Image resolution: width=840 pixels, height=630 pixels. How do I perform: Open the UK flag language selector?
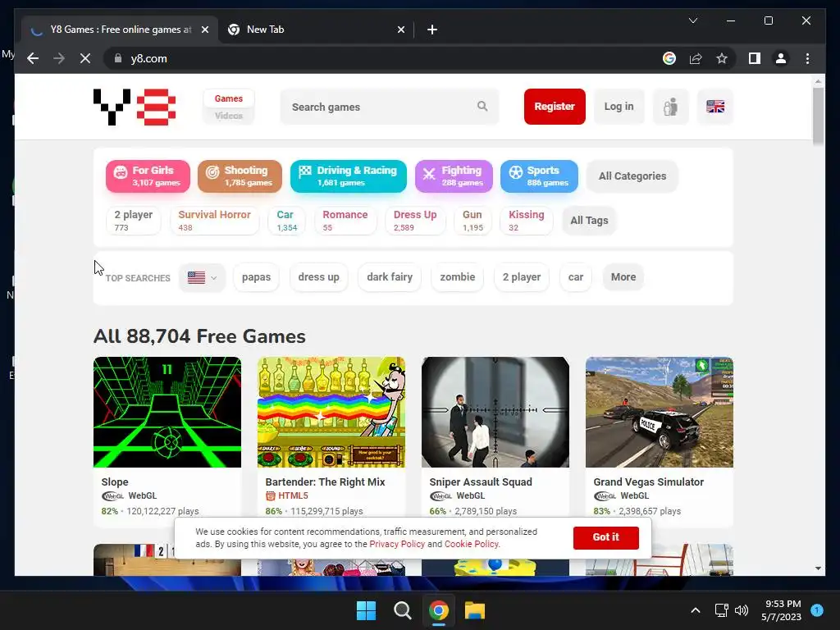pyautogui.click(x=715, y=107)
